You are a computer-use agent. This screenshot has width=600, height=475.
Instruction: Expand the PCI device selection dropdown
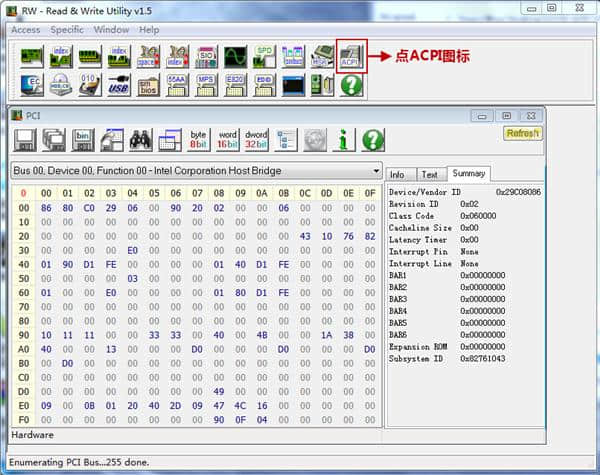click(x=375, y=171)
